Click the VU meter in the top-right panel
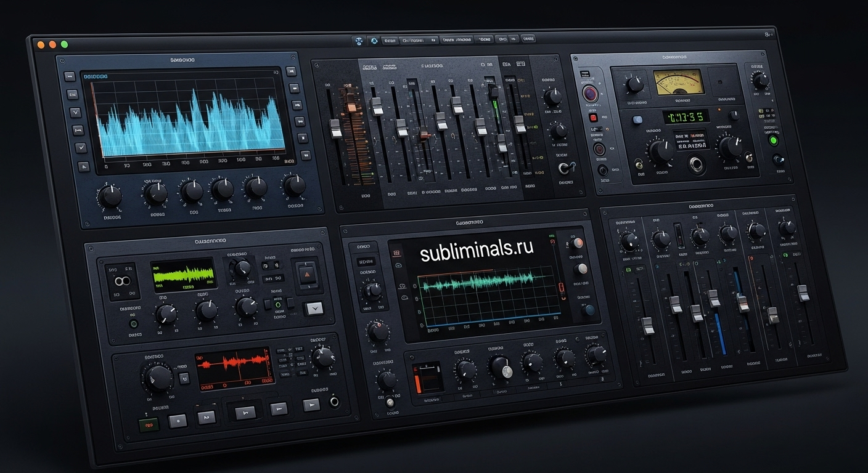 [679, 82]
